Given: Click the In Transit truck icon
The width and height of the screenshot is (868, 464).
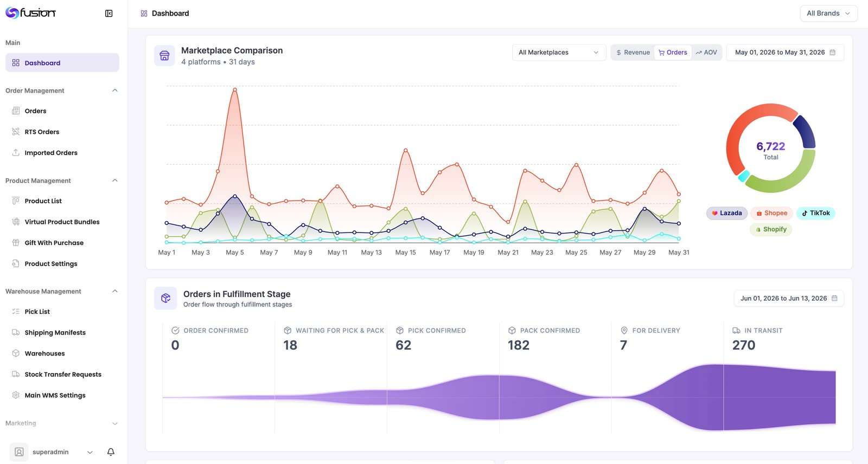Looking at the screenshot, I should [x=736, y=330].
